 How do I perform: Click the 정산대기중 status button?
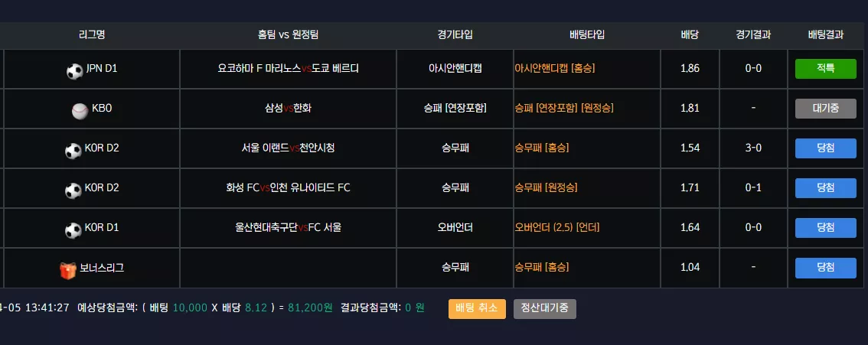click(545, 308)
